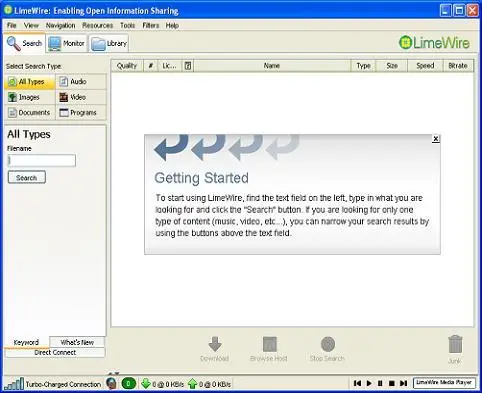Click the media player next track button
Viewport: 482px width, 393px height.
click(x=403, y=383)
